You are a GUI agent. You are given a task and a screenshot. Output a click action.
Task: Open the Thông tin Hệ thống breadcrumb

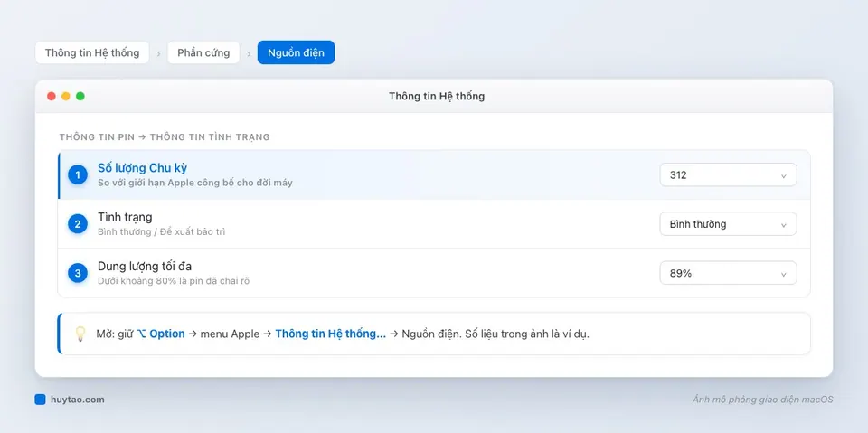coord(92,52)
